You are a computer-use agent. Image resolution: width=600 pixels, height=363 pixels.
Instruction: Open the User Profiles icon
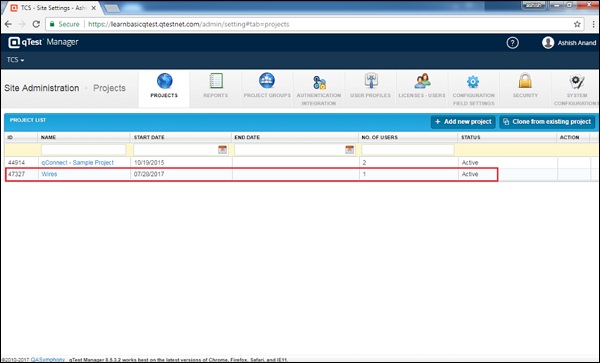371,81
